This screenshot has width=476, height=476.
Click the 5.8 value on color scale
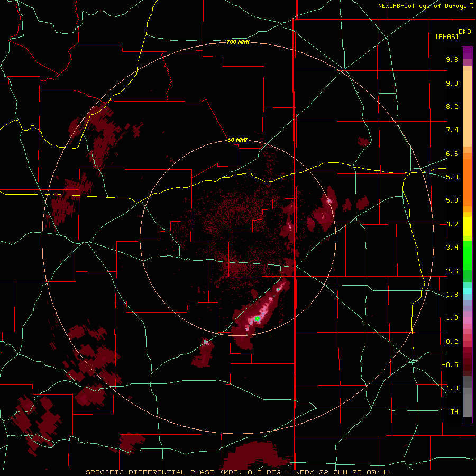[452, 177]
